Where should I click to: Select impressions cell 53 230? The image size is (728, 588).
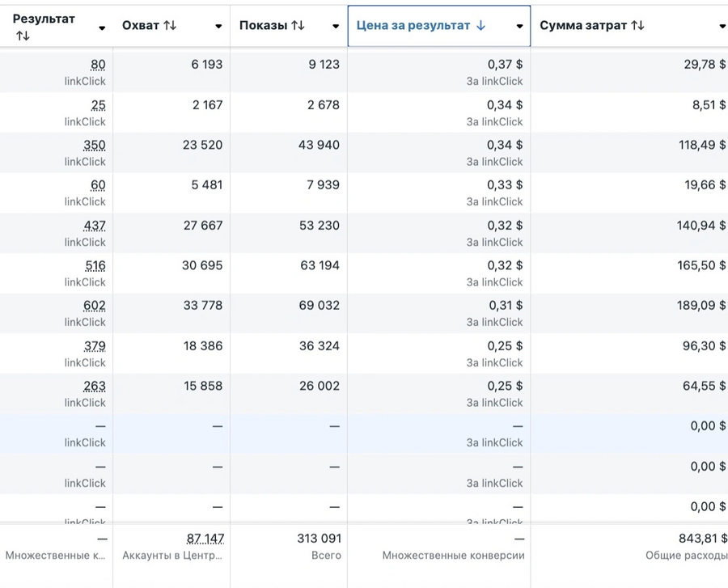(320, 226)
